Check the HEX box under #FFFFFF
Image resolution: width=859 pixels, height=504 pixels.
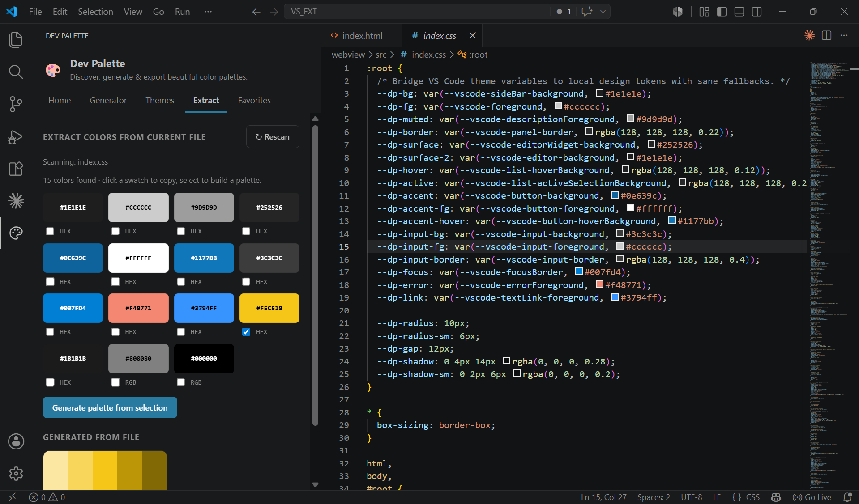(x=115, y=282)
